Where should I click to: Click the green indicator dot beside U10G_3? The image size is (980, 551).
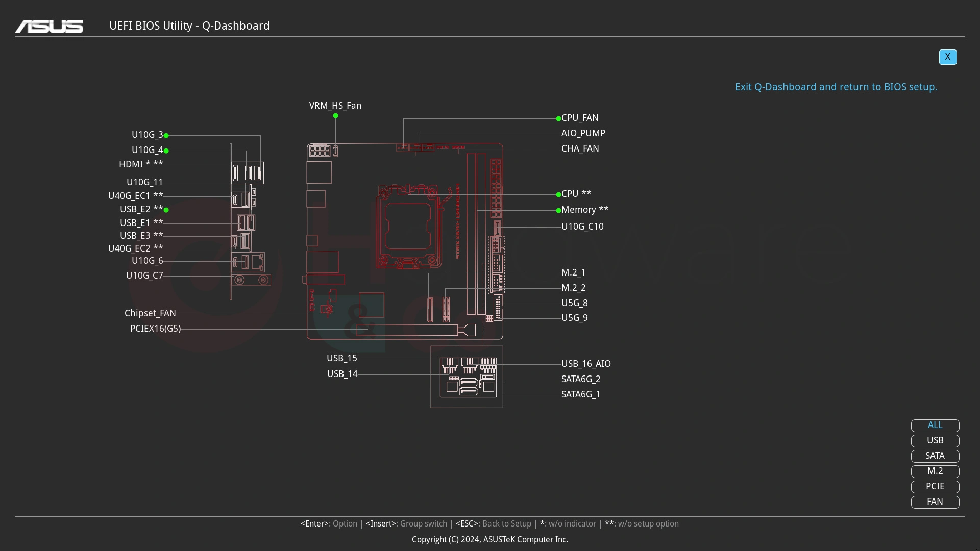[x=166, y=136]
